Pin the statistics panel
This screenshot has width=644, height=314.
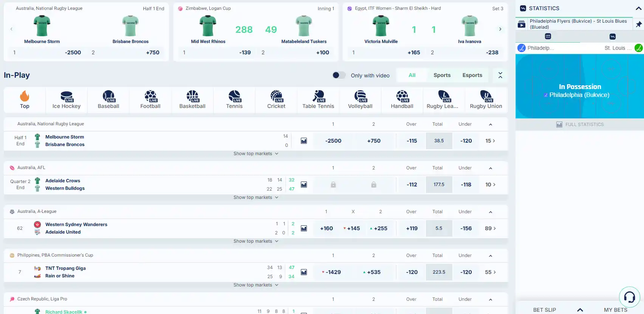(x=639, y=24)
